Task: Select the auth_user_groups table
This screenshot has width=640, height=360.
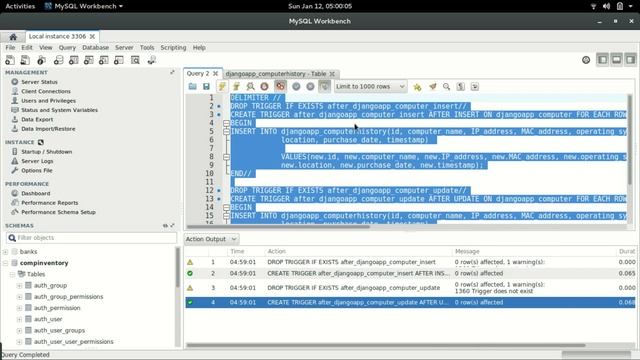Action: [x=59, y=330]
